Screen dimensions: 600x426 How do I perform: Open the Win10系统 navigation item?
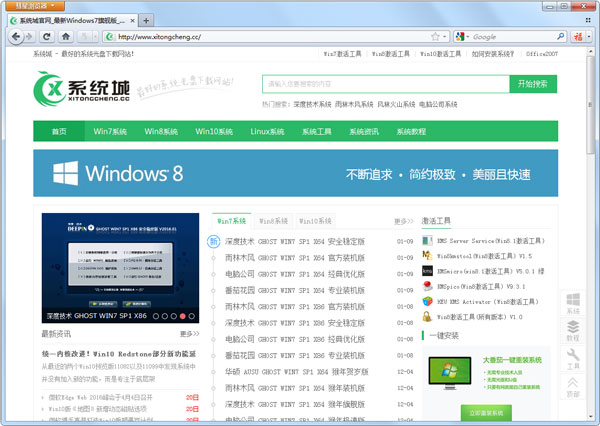point(214,131)
